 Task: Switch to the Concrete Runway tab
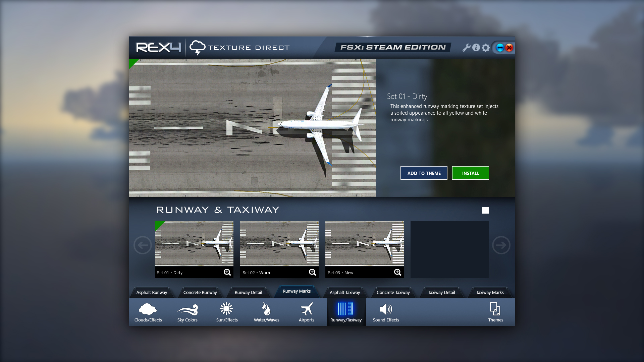point(200,292)
